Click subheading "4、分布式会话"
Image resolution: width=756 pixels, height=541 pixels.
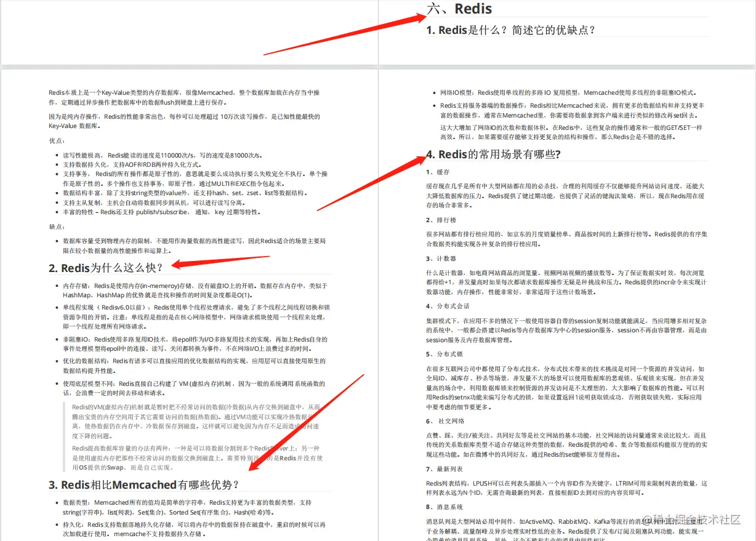(448, 306)
